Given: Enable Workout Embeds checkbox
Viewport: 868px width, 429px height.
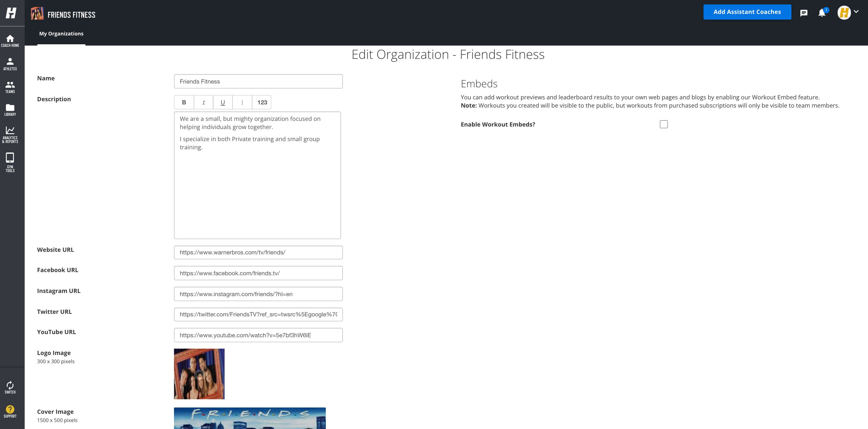Looking at the screenshot, I should [664, 124].
